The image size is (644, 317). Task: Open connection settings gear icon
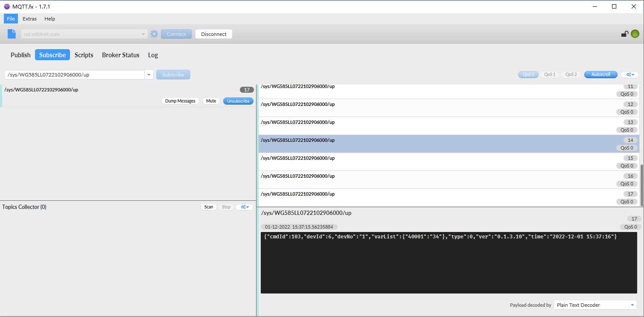coord(154,34)
